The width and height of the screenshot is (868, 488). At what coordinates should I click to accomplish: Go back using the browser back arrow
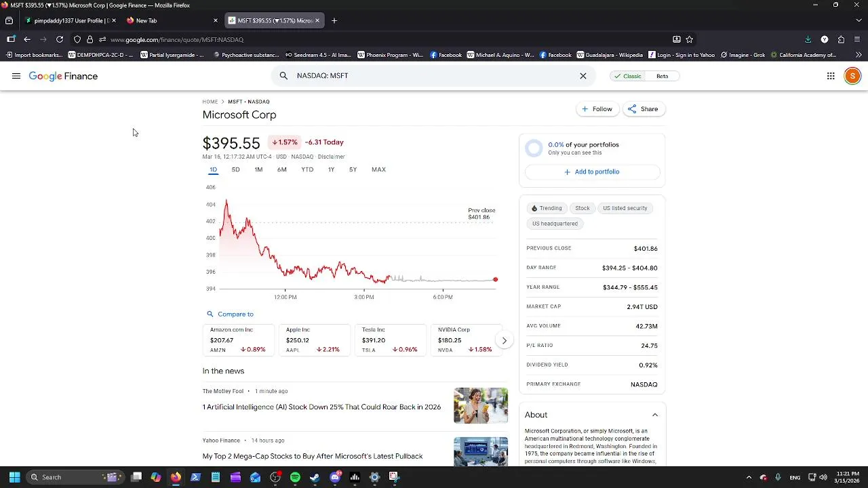pos(27,39)
